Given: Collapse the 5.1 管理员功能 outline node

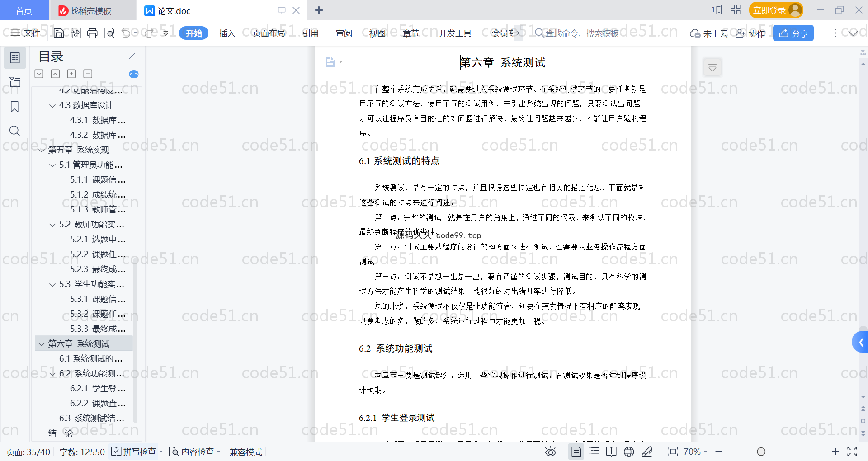Looking at the screenshot, I should pyautogui.click(x=52, y=165).
